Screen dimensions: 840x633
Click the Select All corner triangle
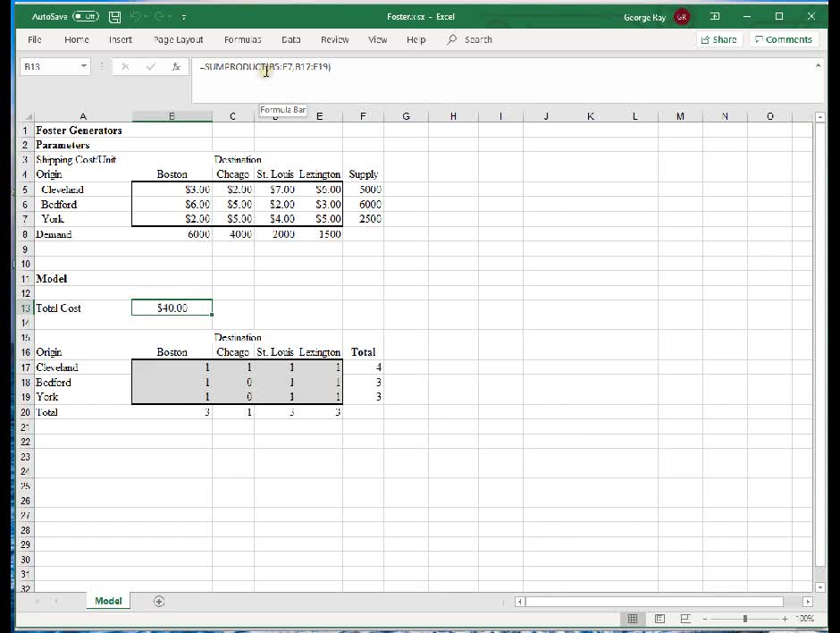coord(27,116)
